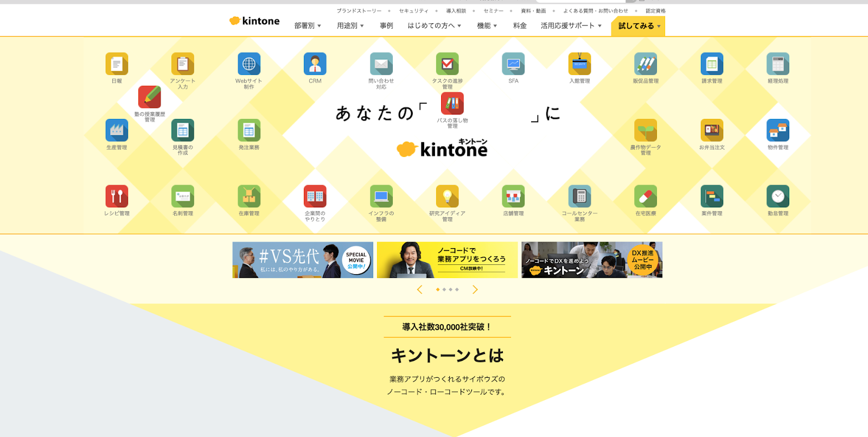The width and height of the screenshot is (868, 437).
Task: Open the 販促品管理 pens icon
Action: click(x=646, y=64)
